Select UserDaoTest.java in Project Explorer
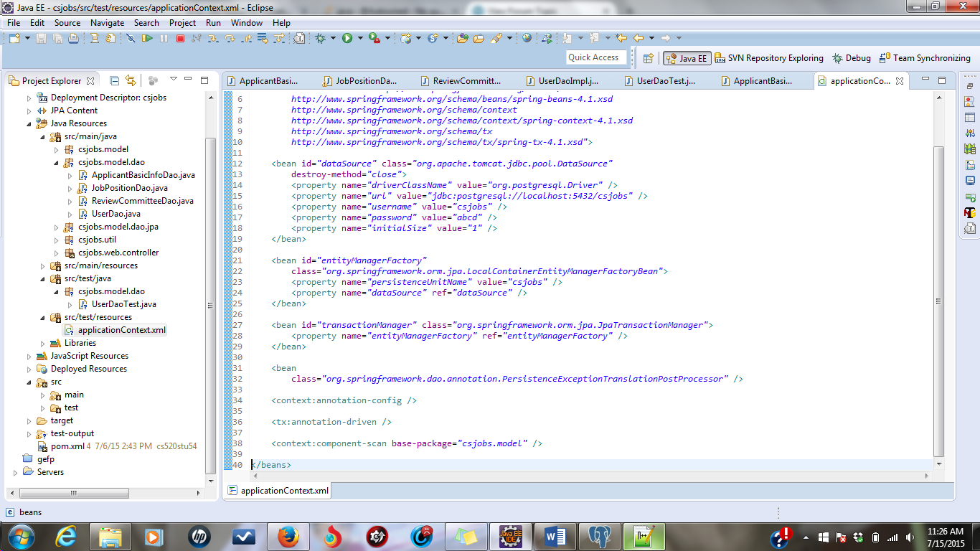 pyautogui.click(x=123, y=304)
